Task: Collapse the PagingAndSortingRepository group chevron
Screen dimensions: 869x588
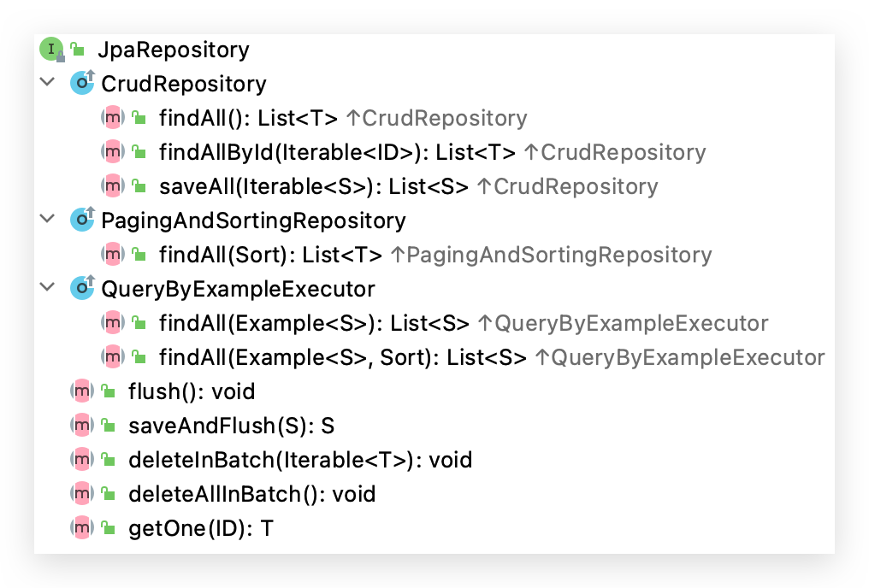Action: click(47, 220)
